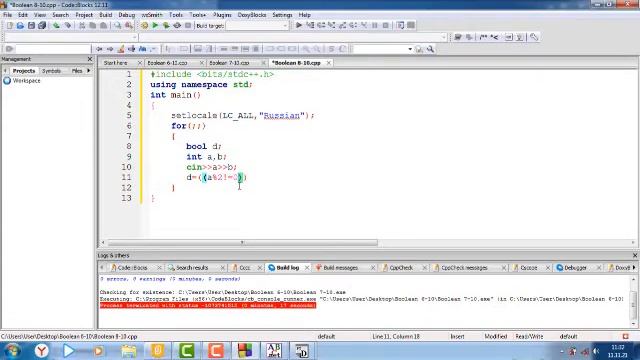Click the Replace toolbar icon

coord(129,25)
